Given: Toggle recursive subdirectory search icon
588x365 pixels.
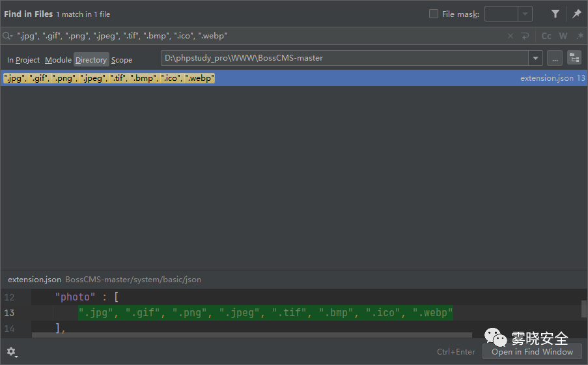Looking at the screenshot, I should [574, 58].
